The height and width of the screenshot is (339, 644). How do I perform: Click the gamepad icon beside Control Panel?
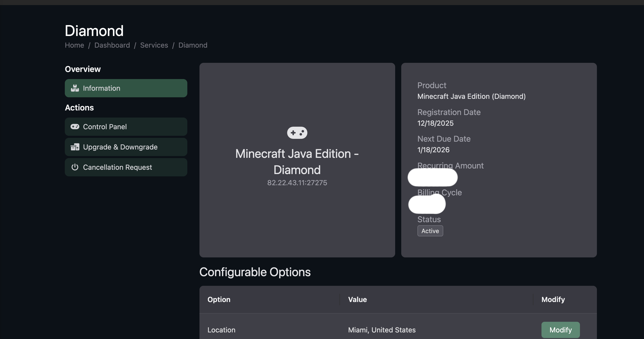pos(75,127)
